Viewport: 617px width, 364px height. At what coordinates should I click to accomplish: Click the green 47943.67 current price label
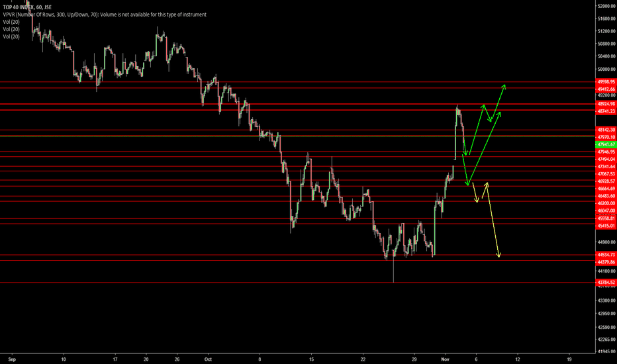[x=606, y=144]
